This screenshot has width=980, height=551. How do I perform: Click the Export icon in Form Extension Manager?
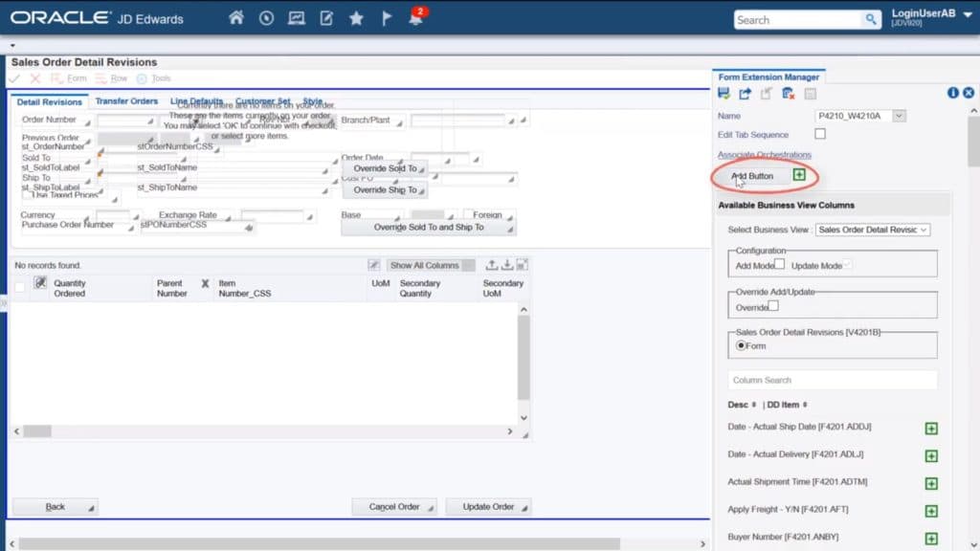(x=744, y=93)
